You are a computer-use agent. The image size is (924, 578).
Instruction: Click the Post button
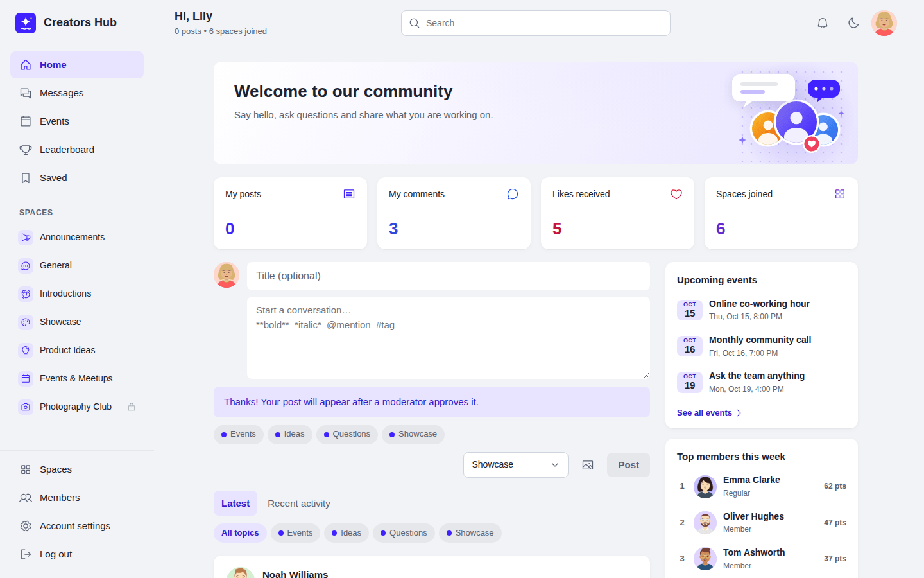pyautogui.click(x=628, y=465)
